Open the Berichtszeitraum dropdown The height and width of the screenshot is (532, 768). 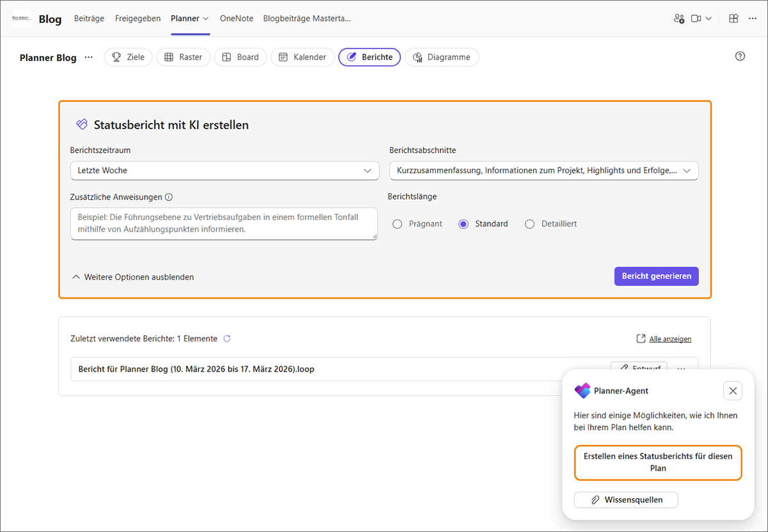click(224, 171)
